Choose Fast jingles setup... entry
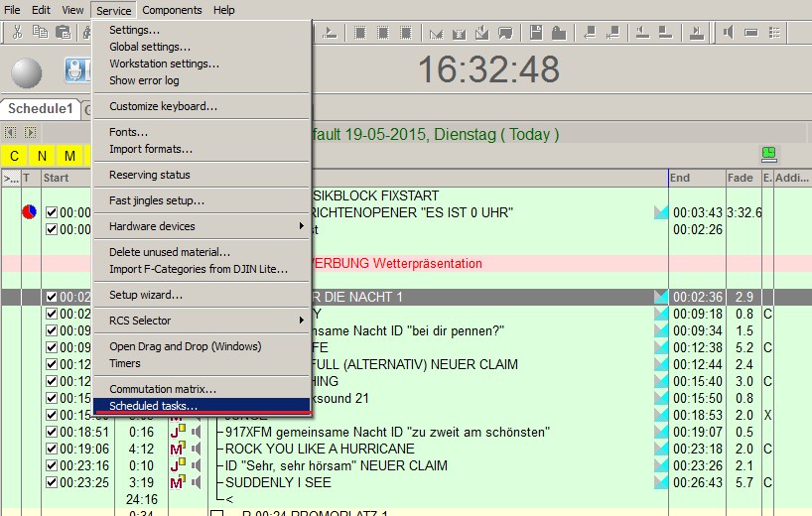The height and width of the screenshot is (516, 812). click(x=202, y=200)
